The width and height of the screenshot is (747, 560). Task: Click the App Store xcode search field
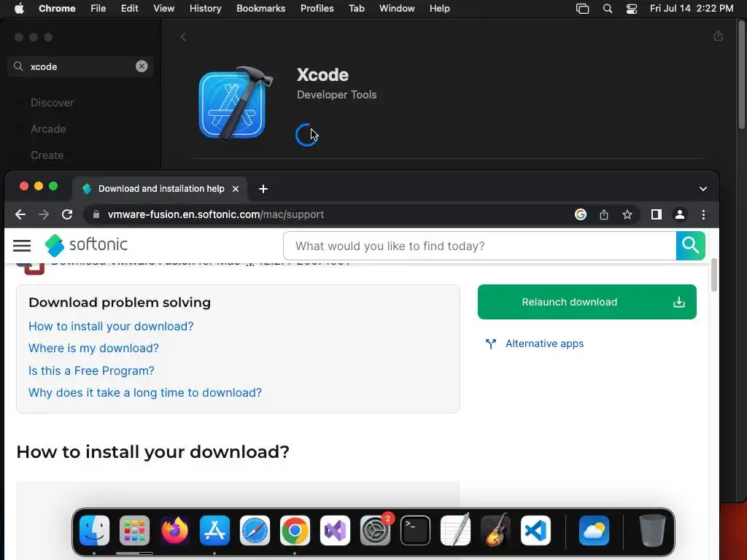(80, 66)
